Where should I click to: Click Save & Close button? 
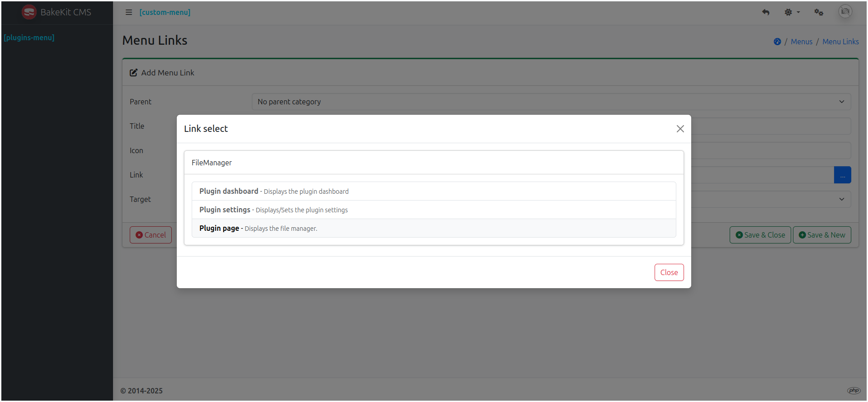760,235
